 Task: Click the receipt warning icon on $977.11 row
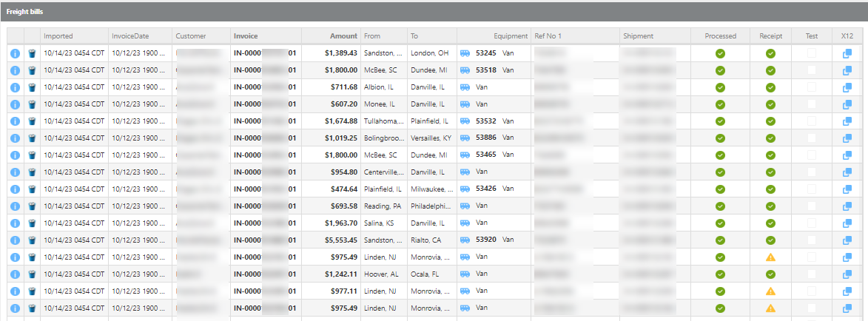click(770, 291)
